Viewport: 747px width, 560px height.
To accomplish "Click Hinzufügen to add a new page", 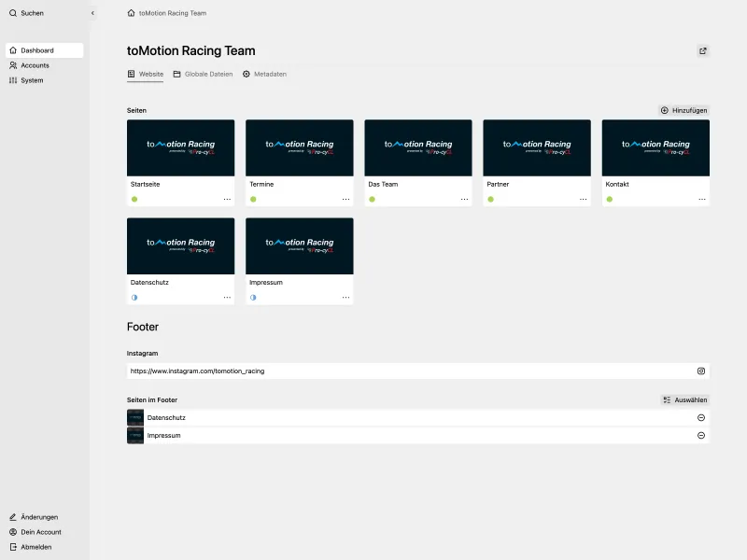I will (683, 110).
